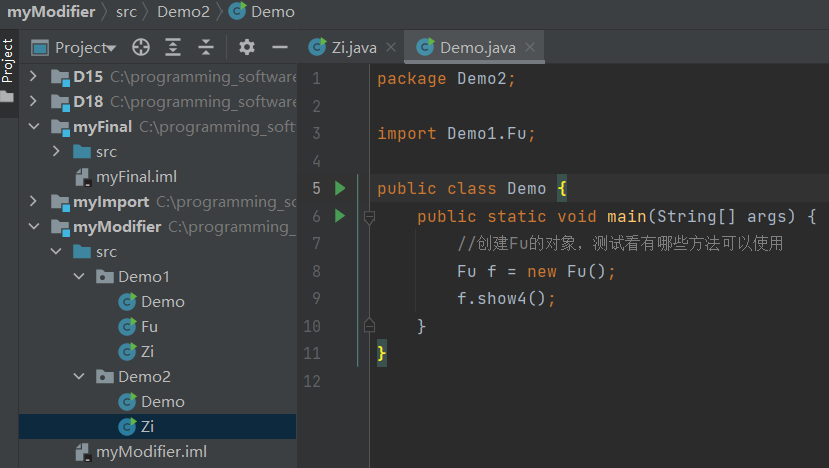829x468 pixels.
Task: Expand src folder under myFinal
Action: pyautogui.click(x=56, y=152)
